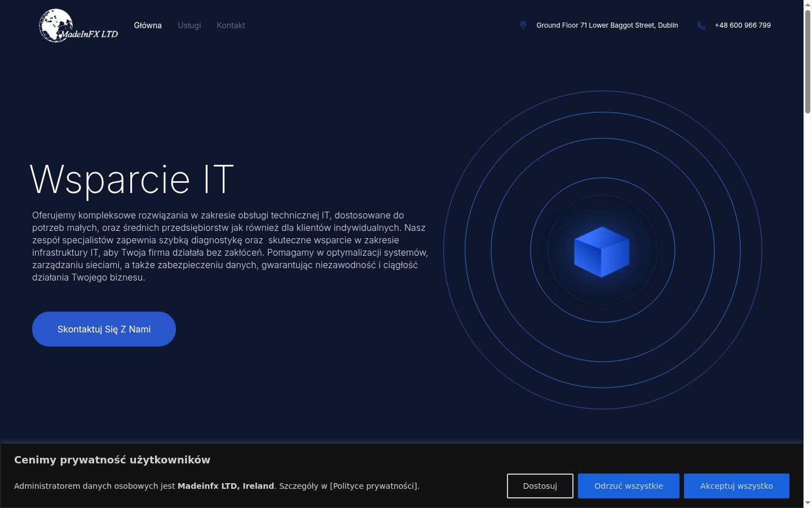Click the phone handset icon in header
812x508 pixels.
point(701,25)
